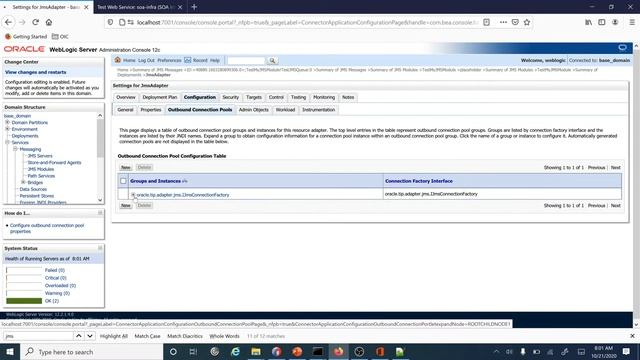Open Cortana from the taskbar
This screenshot has width=640, height=360.
(173, 351)
